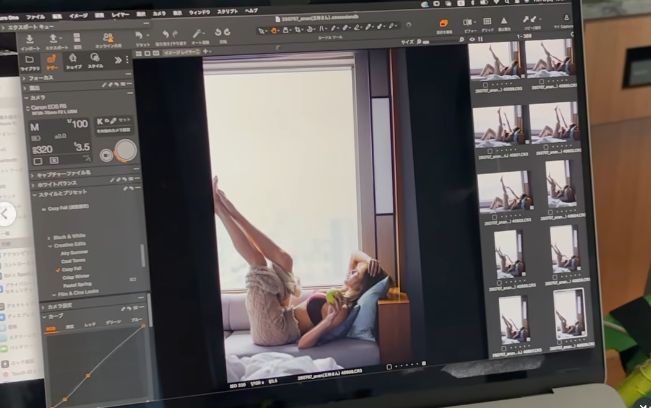
Task: Open Online Sharing (オンライン共有) icon
Action: point(108,38)
